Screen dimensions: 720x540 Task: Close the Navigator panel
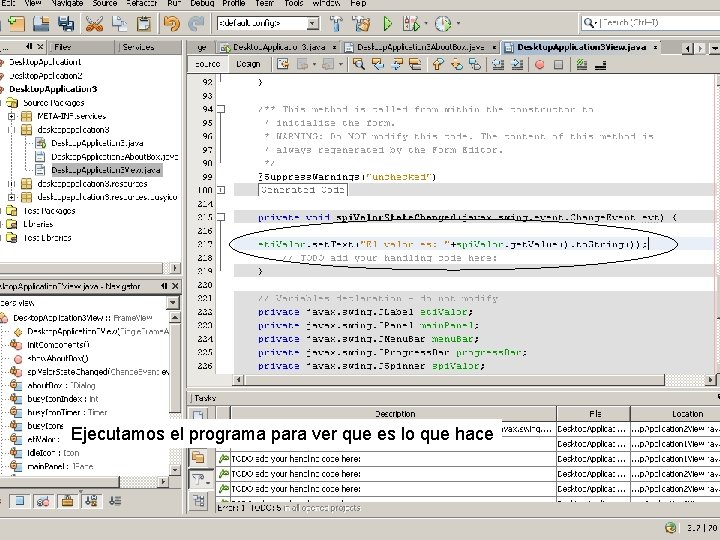tap(176, 286)
